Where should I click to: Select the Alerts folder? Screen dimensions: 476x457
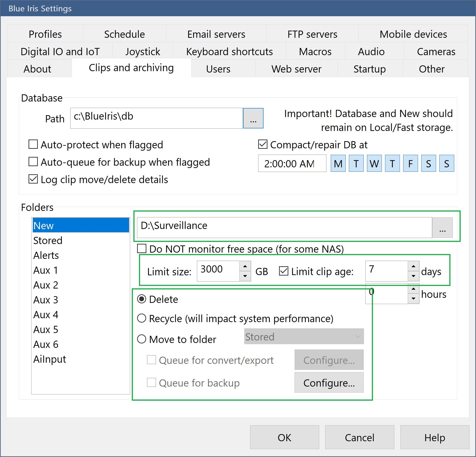tap(81, 255)
